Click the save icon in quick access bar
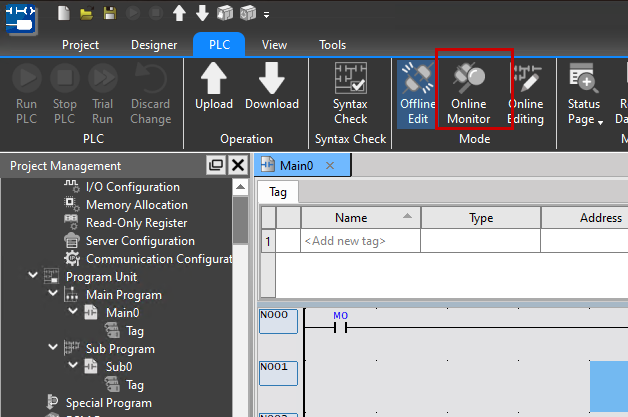Image resolution: width=628 pixels, height=417 pixels. 109,14
